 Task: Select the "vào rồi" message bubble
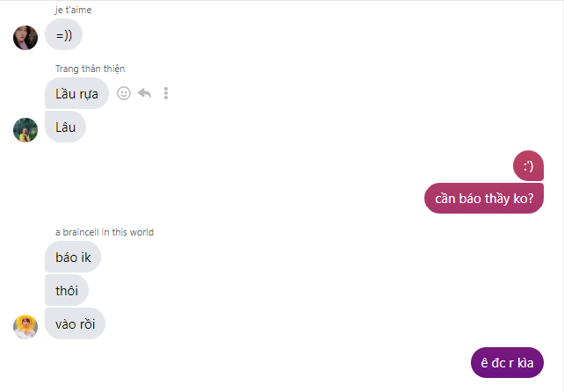(x=76, y=323)
